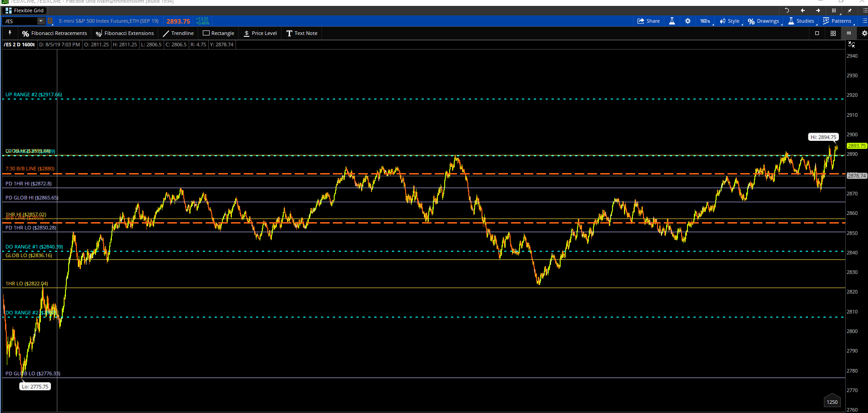This screenshot has width=868, height=413.
Task: Open the Patterns menu
Action: (838, 21)
